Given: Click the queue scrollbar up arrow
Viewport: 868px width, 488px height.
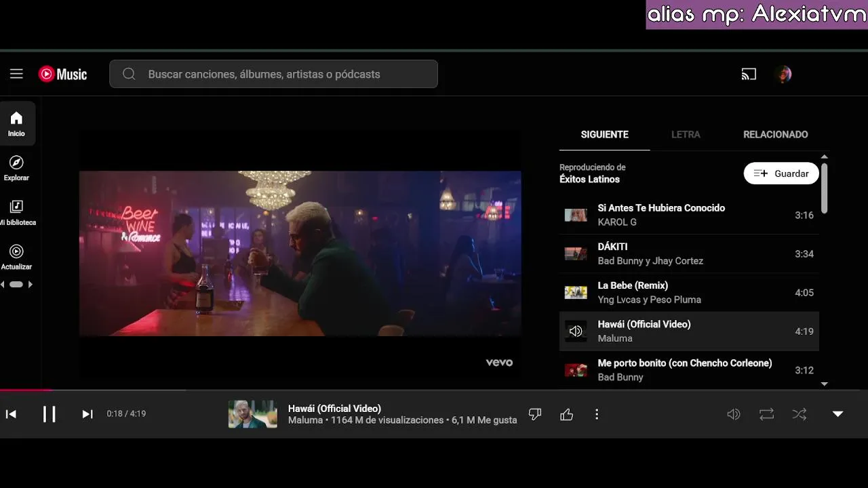Looking at the screenshot, I should point(825,157).
